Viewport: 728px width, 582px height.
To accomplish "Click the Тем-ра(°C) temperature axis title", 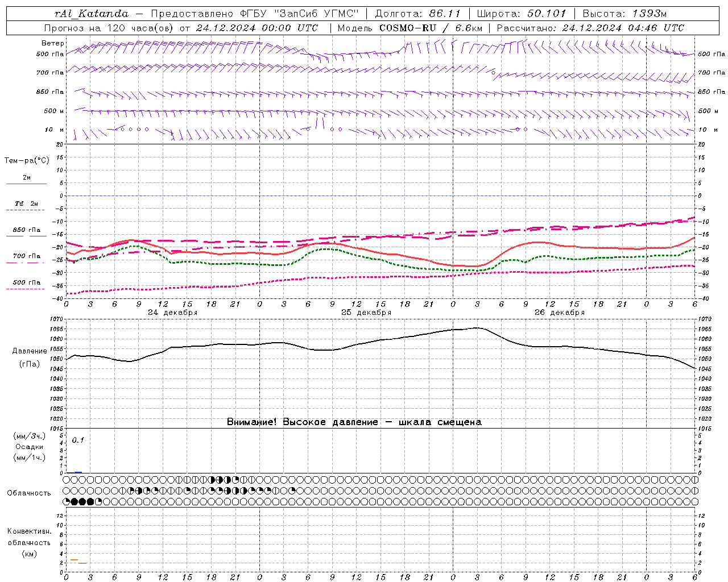I will click(x=27, y=161).
